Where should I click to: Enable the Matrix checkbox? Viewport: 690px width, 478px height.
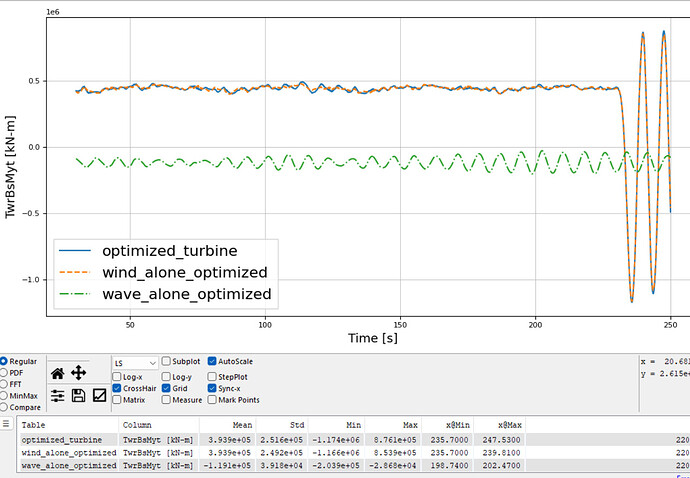pyautogui.click(x=117, y=400)
